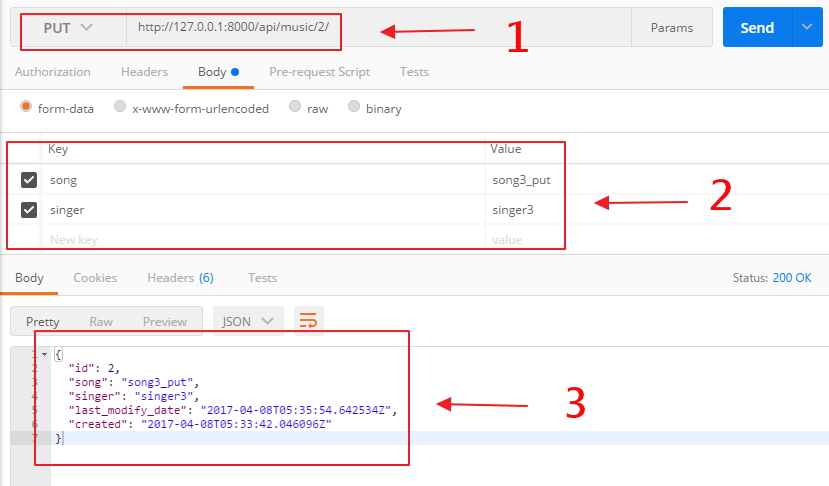Click the last_modify_date timestamp value

click(296, 410)
